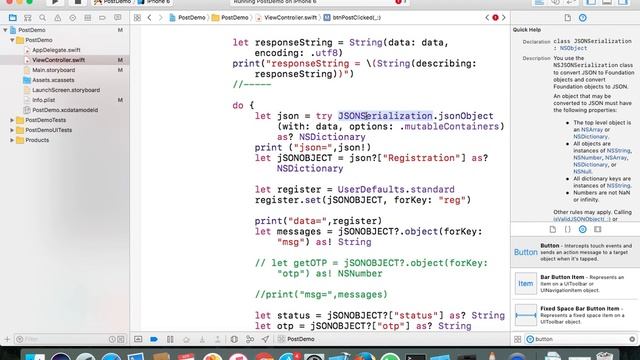Show the Quick Help inspector
The width and height of the screenshot is (640, 360).
click(x=582, y=18)
